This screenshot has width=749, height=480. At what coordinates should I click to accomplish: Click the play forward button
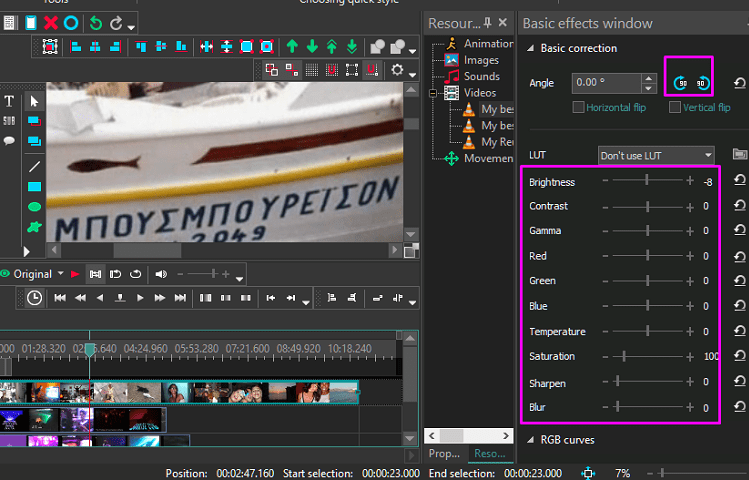[140, 298]
